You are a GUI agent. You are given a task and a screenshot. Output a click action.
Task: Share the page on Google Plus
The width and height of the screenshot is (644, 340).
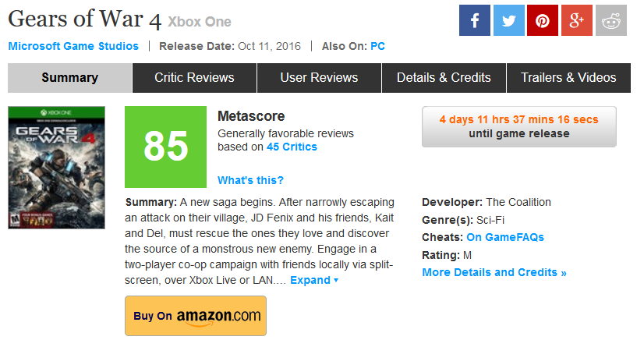(x=577, y=20)
